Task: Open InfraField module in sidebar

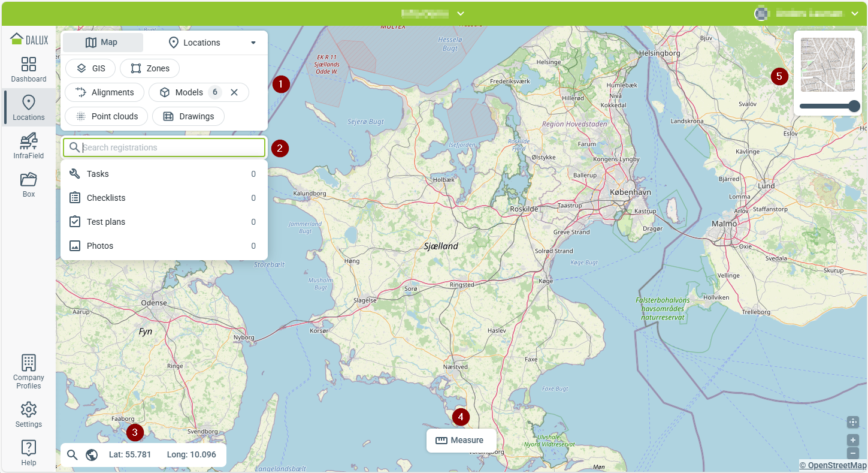Action: pos(29,146)
